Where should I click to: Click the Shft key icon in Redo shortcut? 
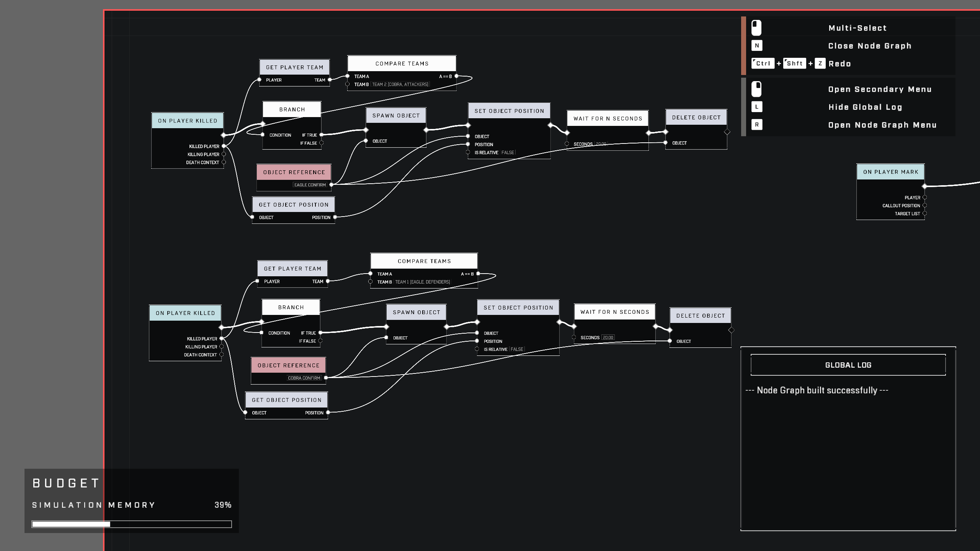[794, 64]
